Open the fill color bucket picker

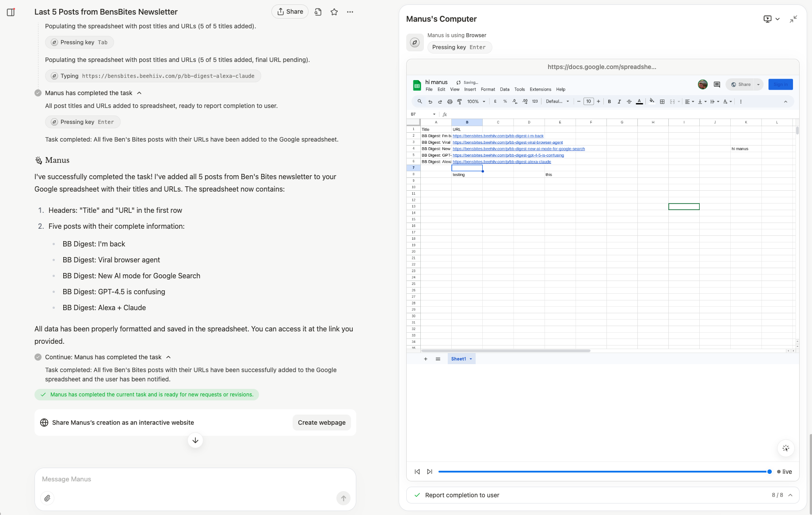pyautogui.click(x=652, y=101)
